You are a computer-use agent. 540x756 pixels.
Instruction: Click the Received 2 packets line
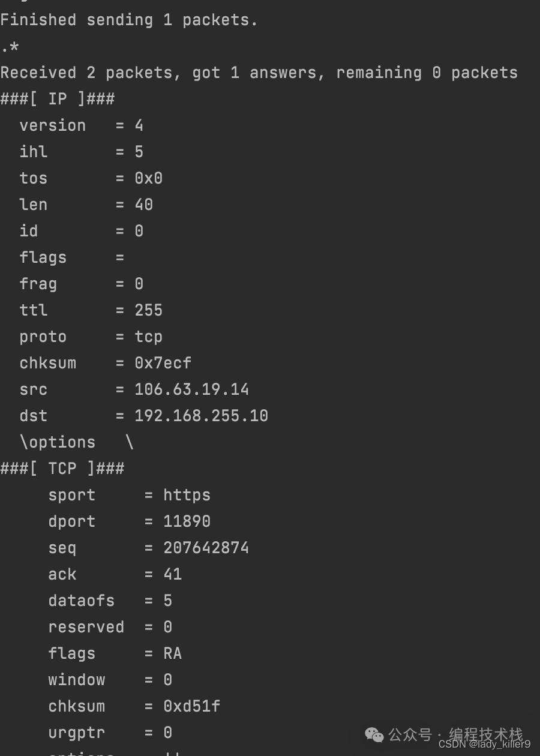[259, 73]
